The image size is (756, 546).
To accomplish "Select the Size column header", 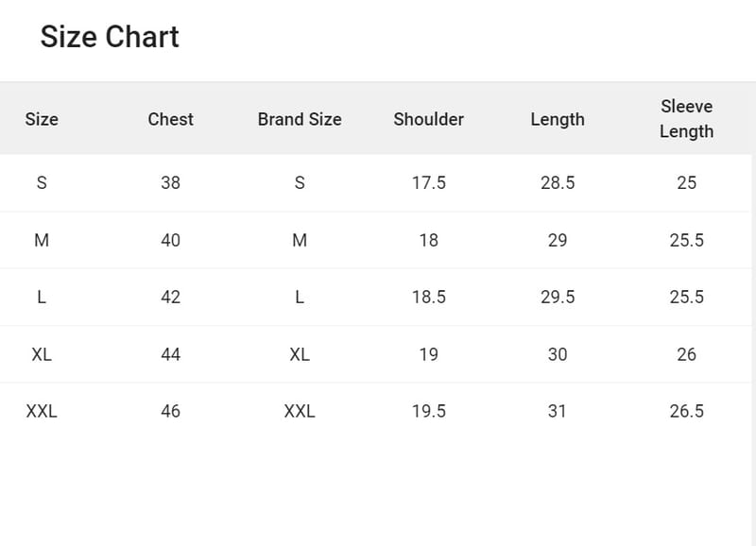I will [42, 119].
